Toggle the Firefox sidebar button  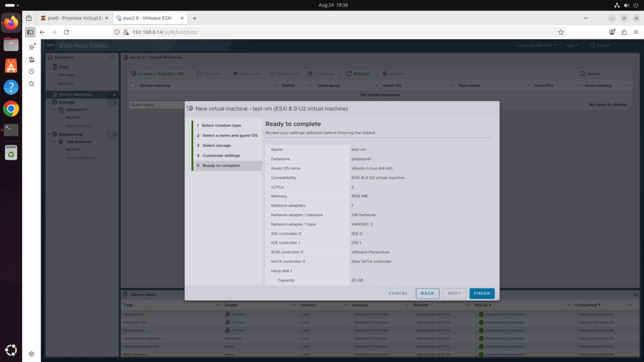tap(30, 32)
